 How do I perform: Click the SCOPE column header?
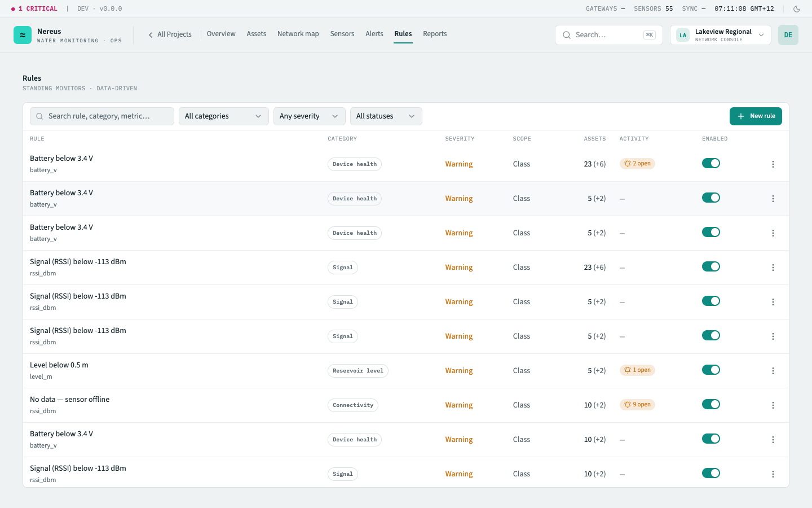point(522,139)
